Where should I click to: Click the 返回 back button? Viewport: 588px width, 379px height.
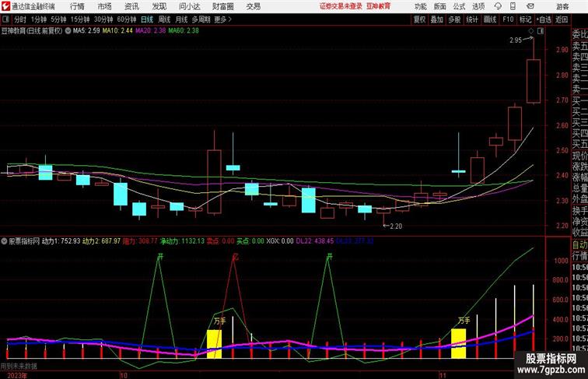pyautogui.click(x=562, y=19)
